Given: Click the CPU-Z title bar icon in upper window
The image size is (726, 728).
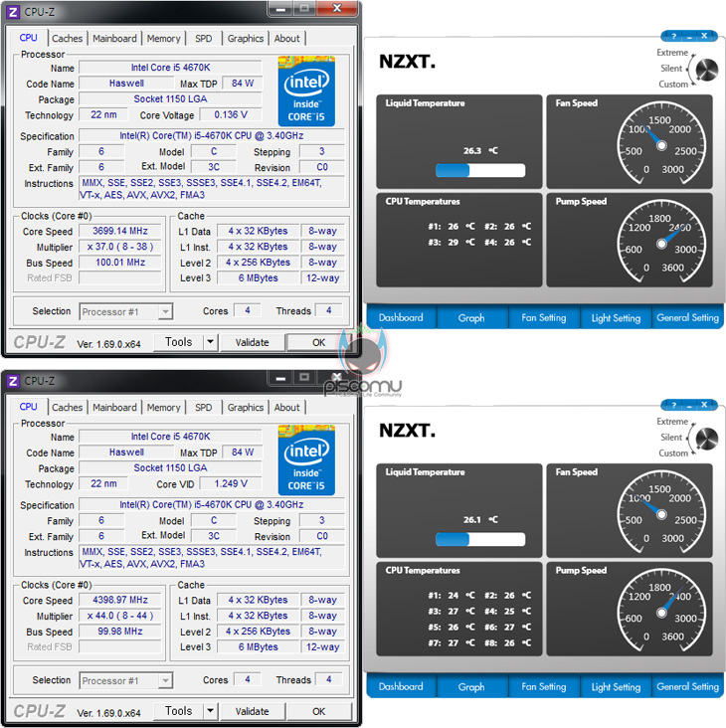Looking at the screenshot, I should coord(13,12).
